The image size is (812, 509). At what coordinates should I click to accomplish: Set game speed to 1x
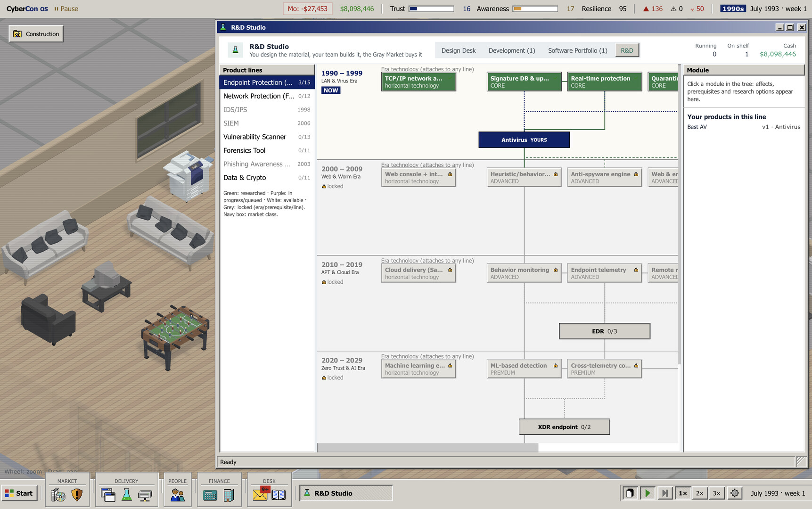tap(682, 493)
